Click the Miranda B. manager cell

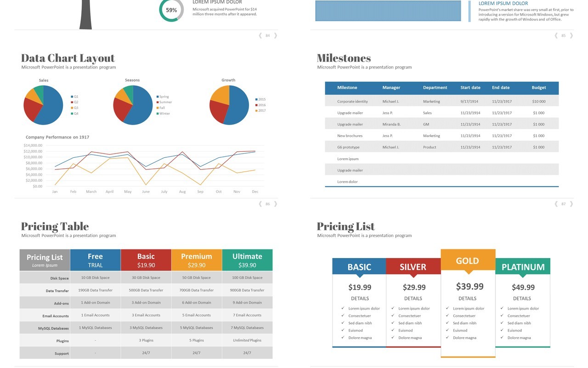click(391, 124)
